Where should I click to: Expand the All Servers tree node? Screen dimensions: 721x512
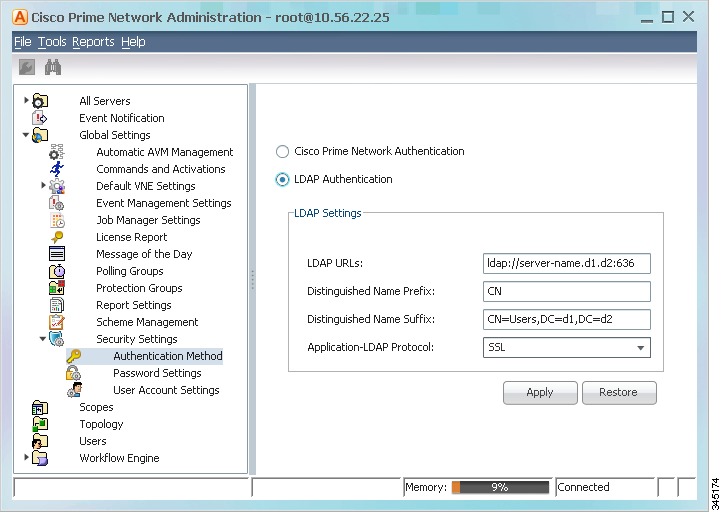tap(26, 99)
